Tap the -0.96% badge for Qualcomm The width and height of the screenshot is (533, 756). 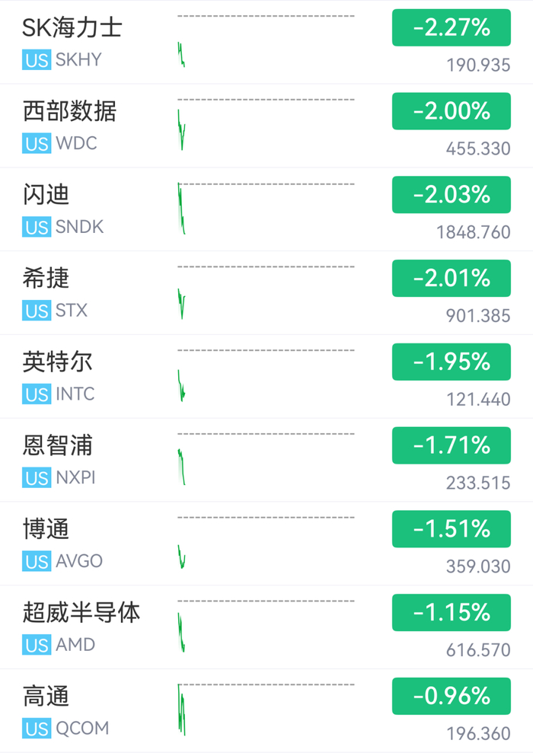451,696
